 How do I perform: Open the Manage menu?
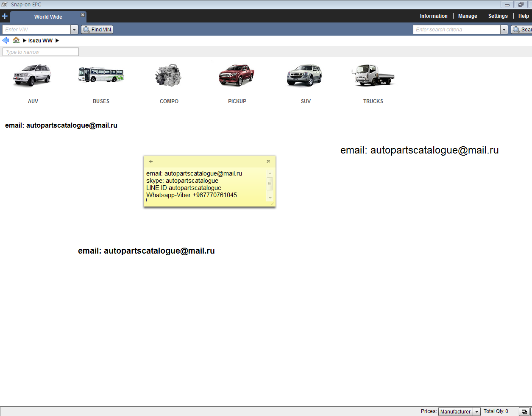tap(468, 16)
